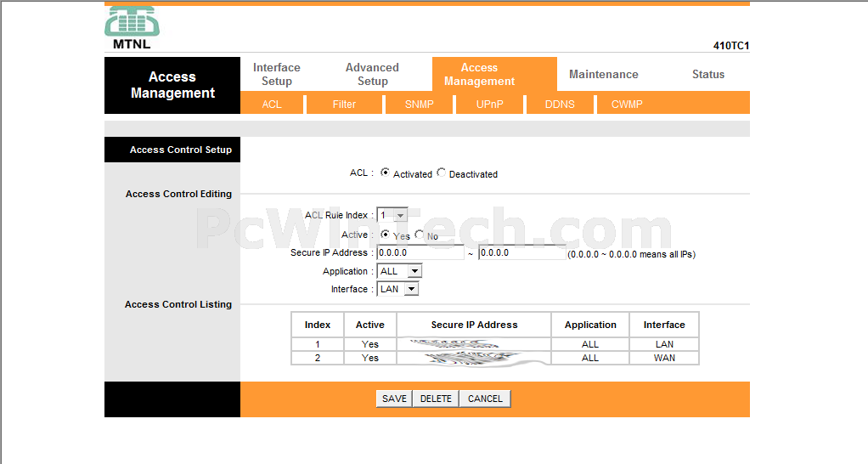Focus the ending Secure IP Address field
Screen dimensions: 868x464
(522, 252)
